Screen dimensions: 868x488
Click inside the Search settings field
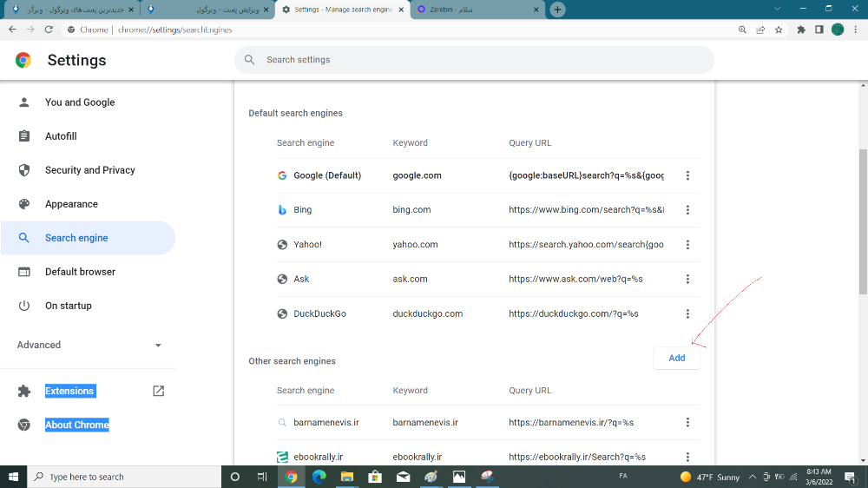pos(475,60)
